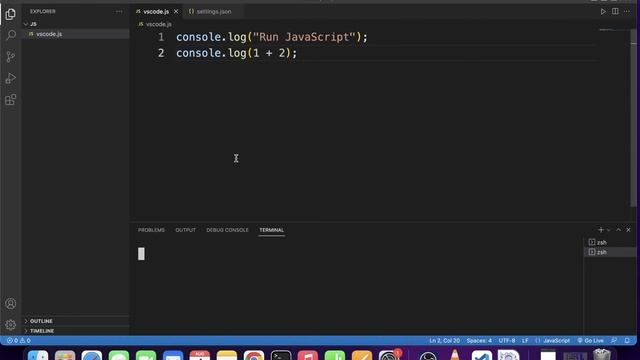Select the first zsh terminal

tap(610, 242)
